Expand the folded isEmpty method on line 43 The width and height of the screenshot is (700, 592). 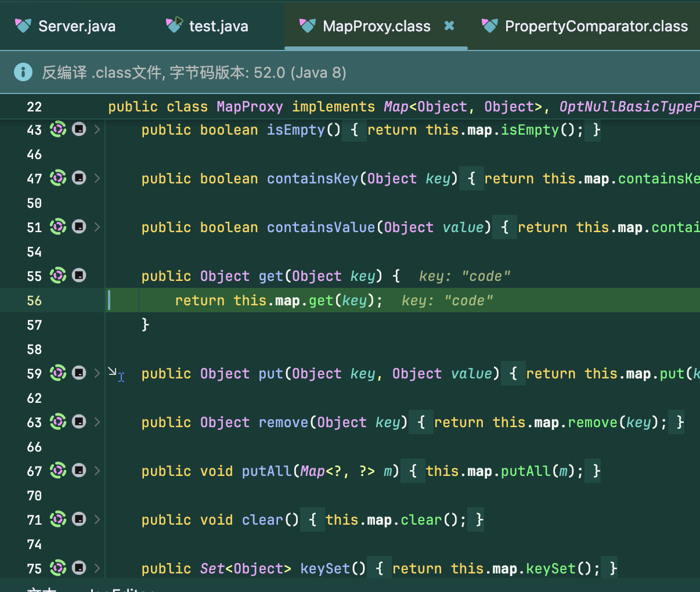tap(97, 129)
